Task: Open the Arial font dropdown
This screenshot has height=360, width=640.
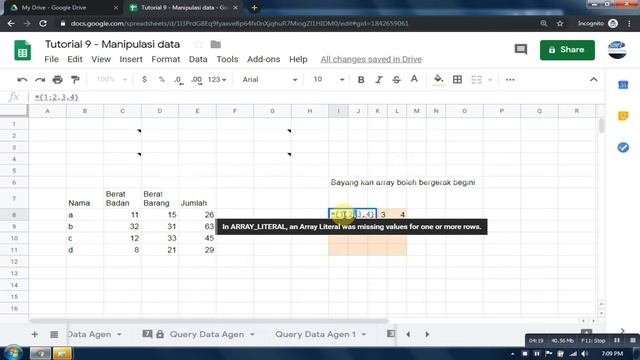Action: [269, 80]
